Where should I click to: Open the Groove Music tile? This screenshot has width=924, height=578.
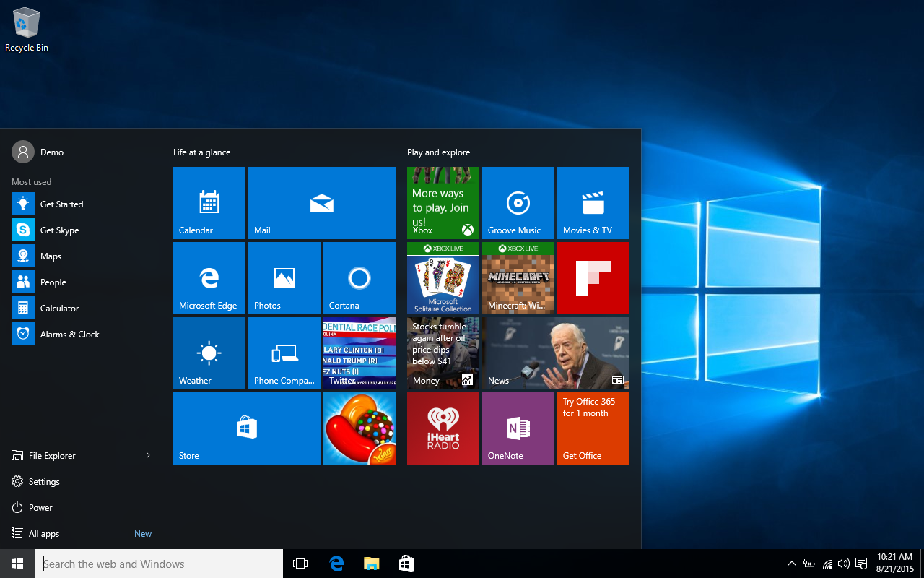[x=518, y=203]
